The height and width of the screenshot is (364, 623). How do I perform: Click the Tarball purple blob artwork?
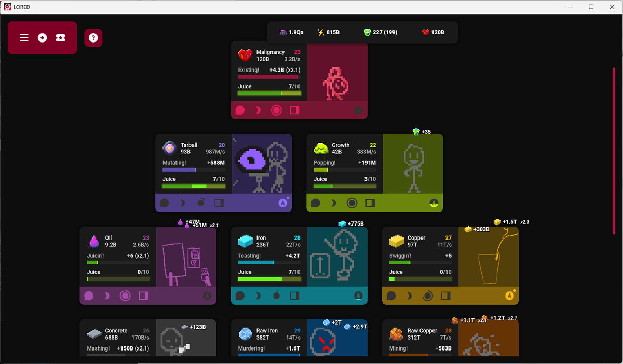252,160
